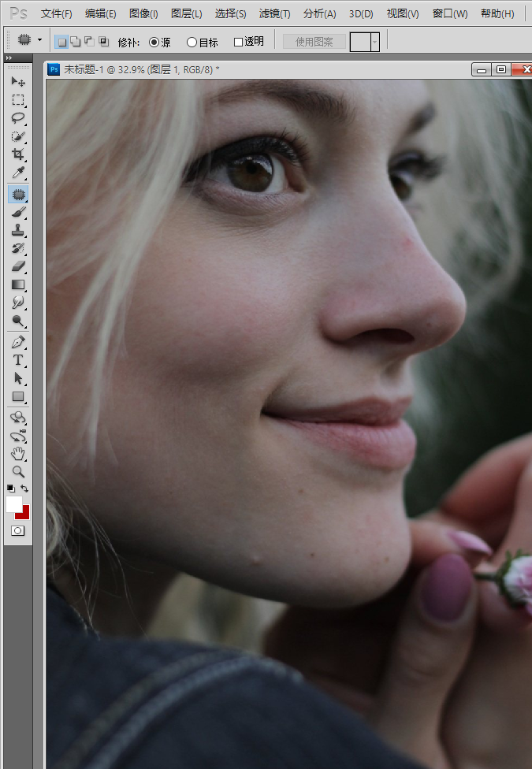The image size is (532, 769).
Task: Toggle Quick Mask mode
Action: point(17,530)
